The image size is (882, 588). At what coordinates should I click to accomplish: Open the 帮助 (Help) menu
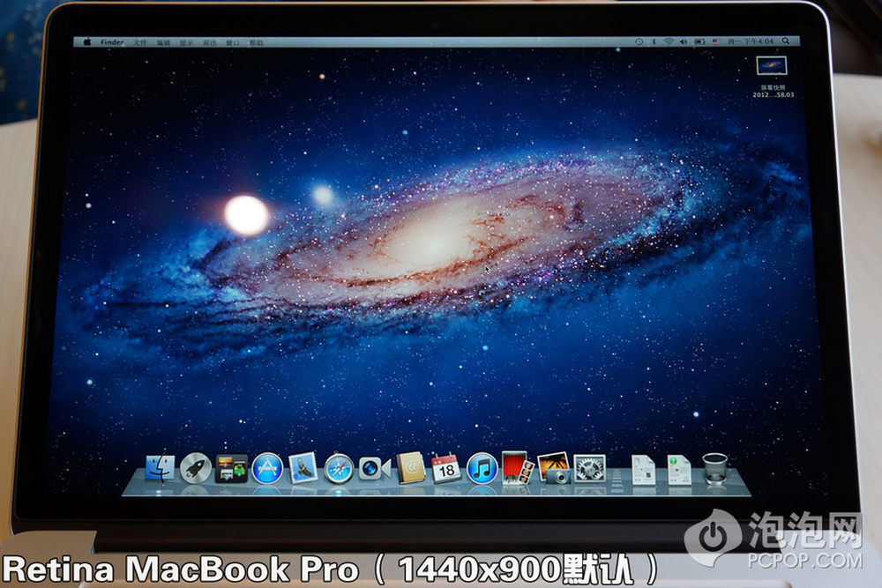tap(256, 42)
